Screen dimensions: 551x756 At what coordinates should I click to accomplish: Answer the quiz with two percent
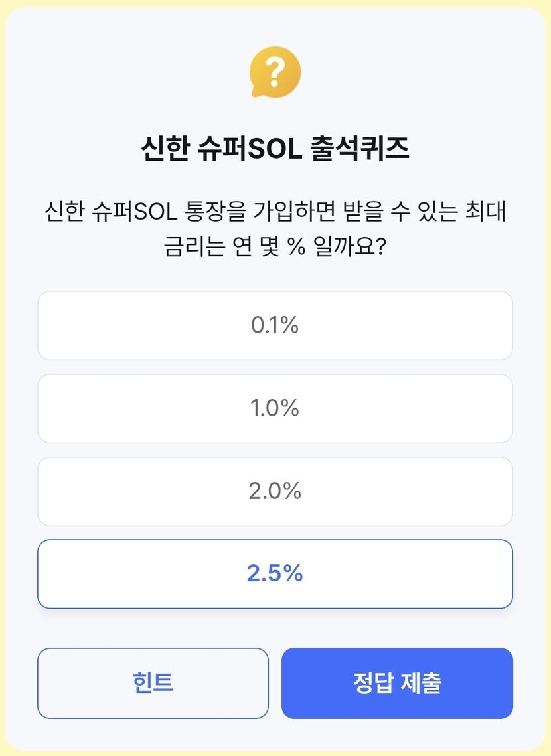coord(275,492)
